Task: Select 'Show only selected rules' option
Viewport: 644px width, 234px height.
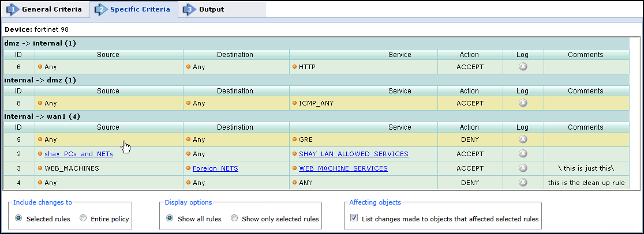Action: tap(234, 219)
